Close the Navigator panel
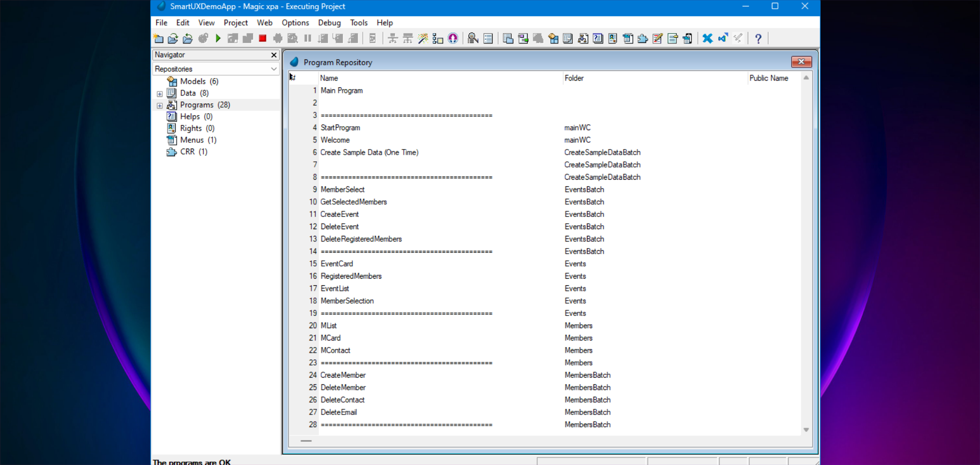Viewport: 980px width, 465px height. (274, 55)
